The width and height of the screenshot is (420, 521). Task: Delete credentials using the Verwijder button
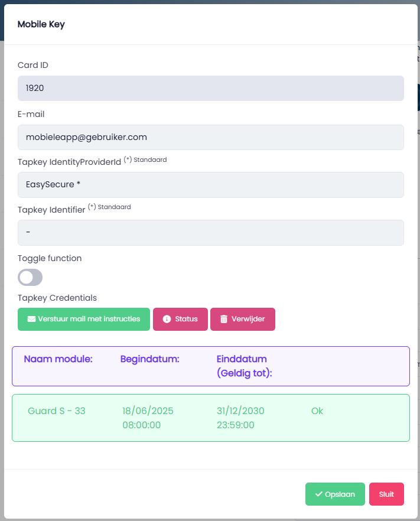tap(243, 319)
